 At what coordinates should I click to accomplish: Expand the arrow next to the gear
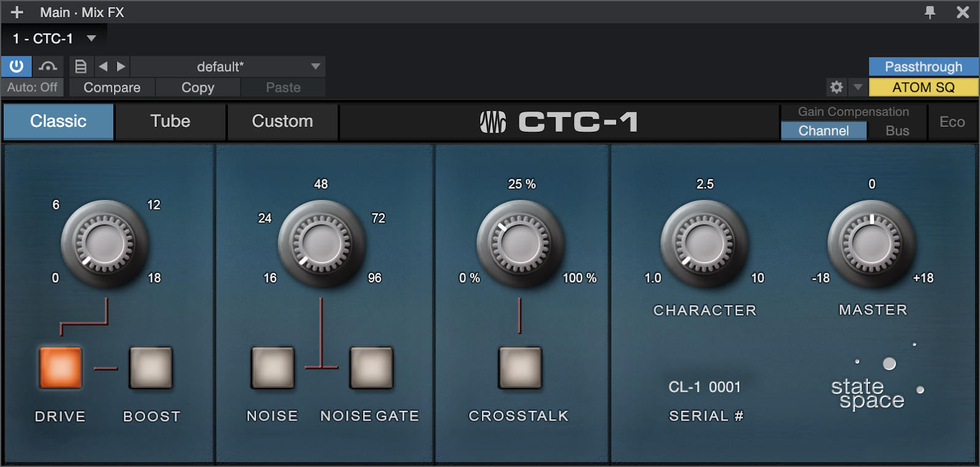(x=858, y=87)
